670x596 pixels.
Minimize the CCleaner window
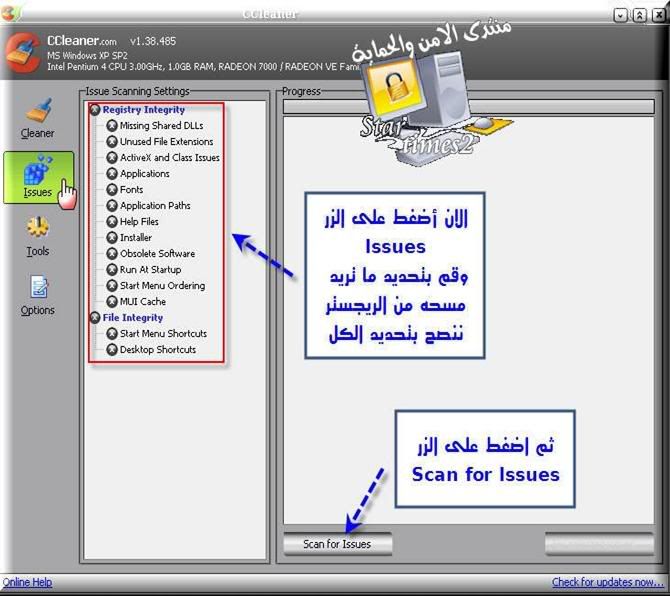(620, 15)
